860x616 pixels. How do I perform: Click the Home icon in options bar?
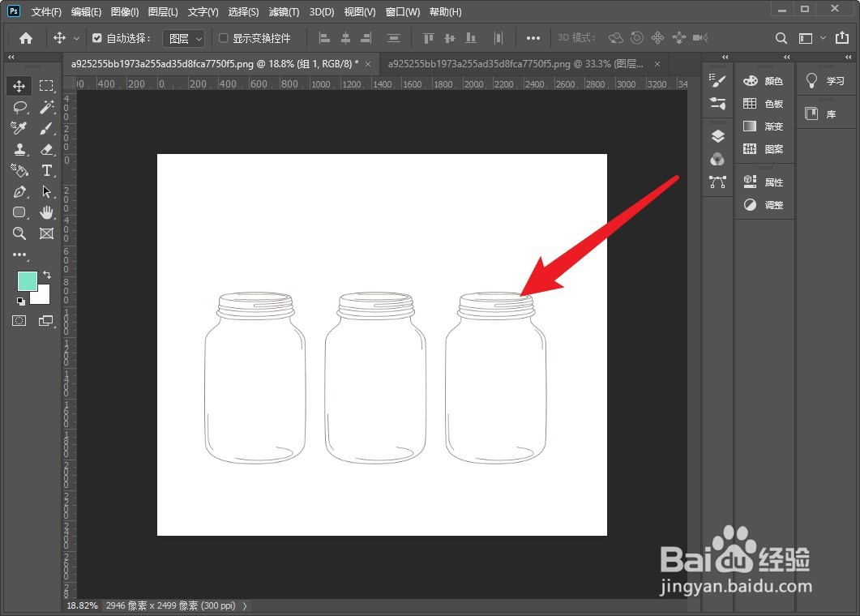point(26,38)
